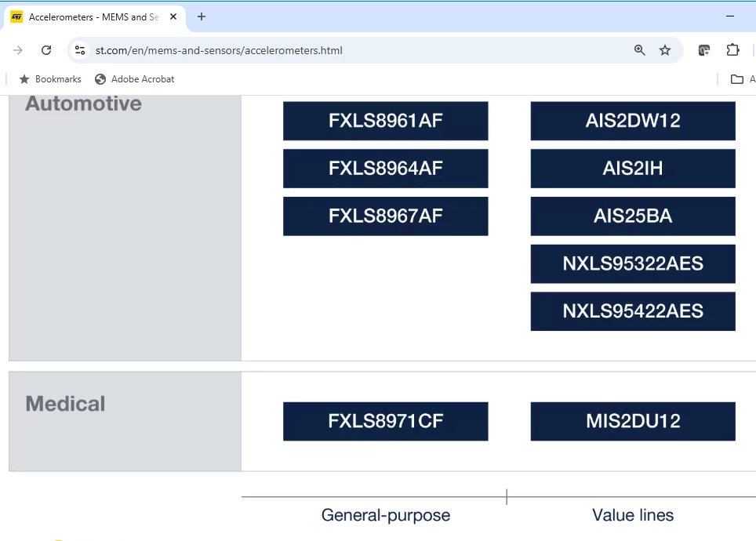Open the Adobe Acrobat bookmark
Viewport: 756px width, 541px height.
pos(135,79)
